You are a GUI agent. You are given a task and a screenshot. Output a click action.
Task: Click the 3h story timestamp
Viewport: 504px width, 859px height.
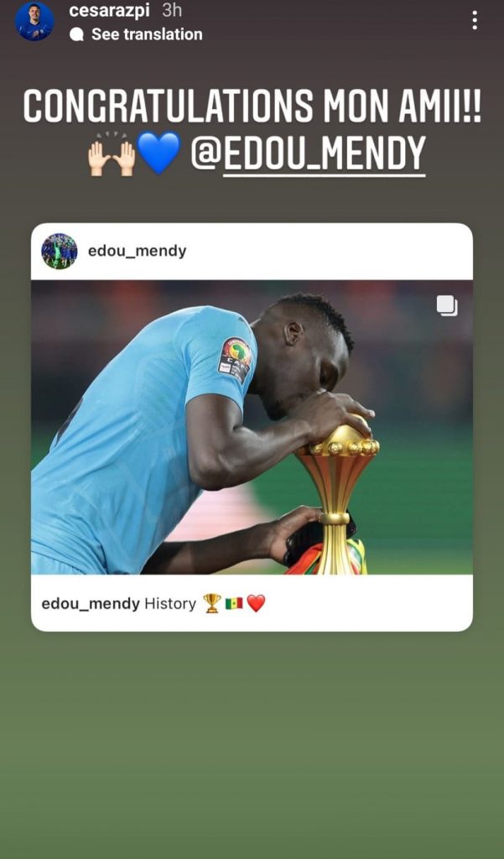172,10
